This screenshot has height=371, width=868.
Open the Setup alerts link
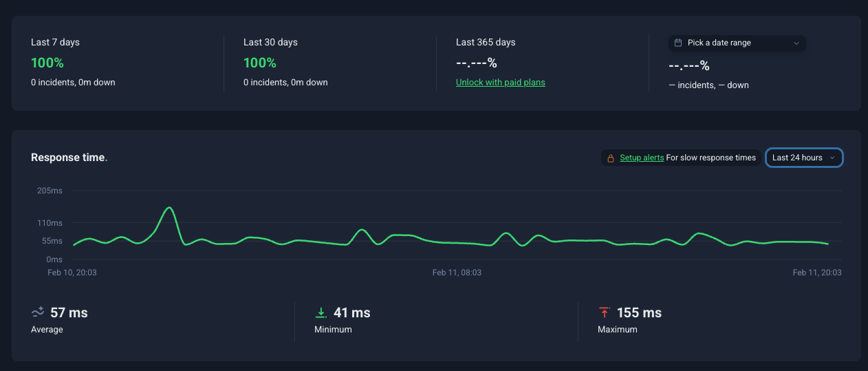(642, 158)
